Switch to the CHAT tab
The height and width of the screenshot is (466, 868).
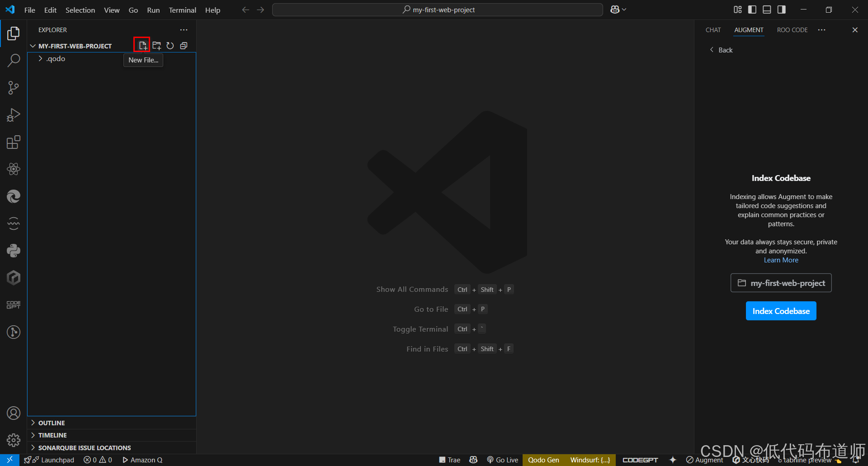(x=713, y=30)
